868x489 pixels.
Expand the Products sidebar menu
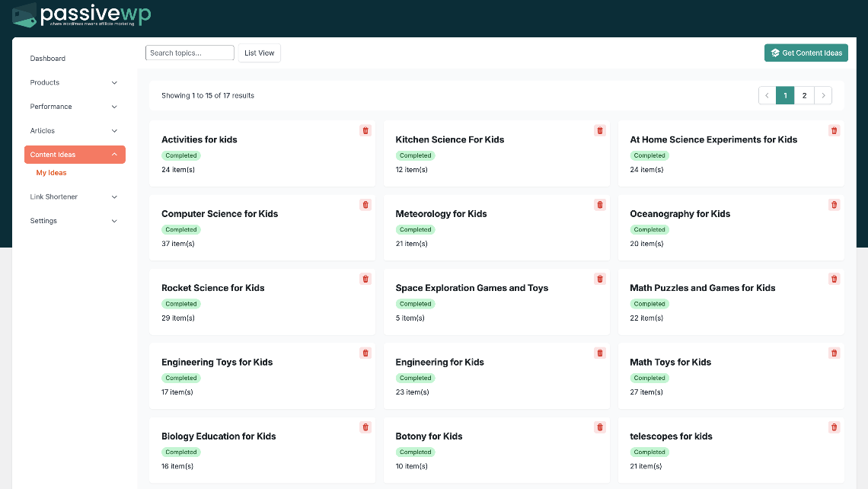74,82
